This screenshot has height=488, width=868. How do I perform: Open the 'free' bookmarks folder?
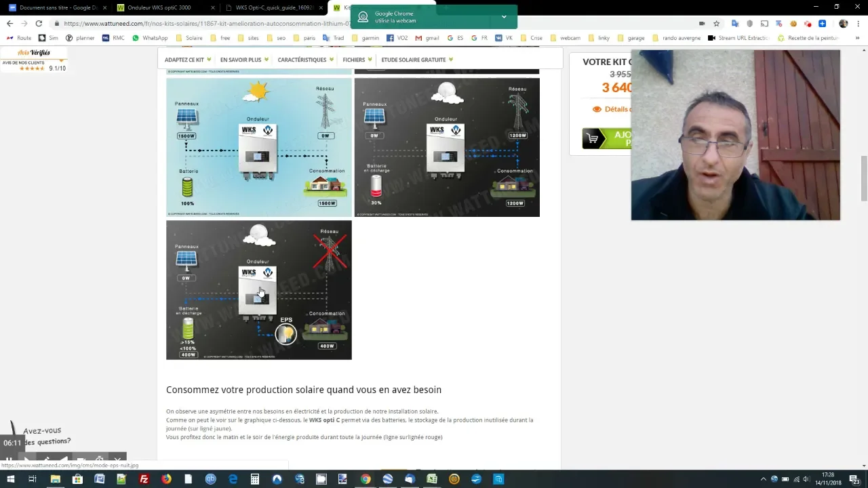[221, 38]
